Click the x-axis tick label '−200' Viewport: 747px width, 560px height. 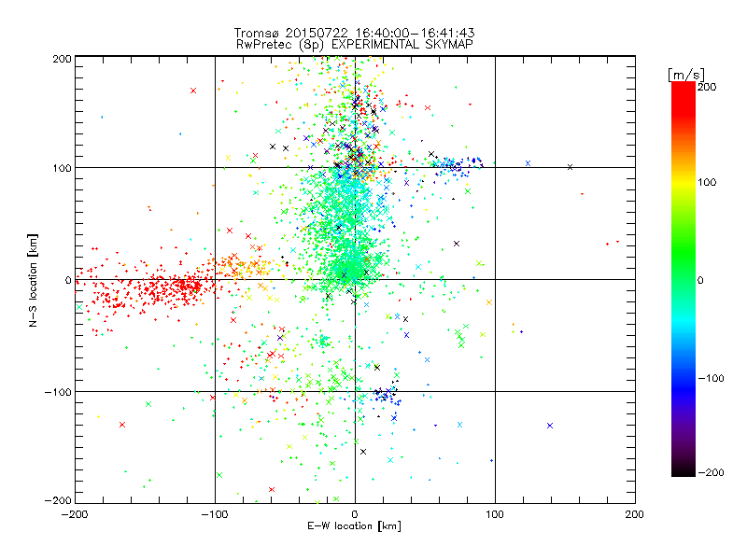(75, 514)
